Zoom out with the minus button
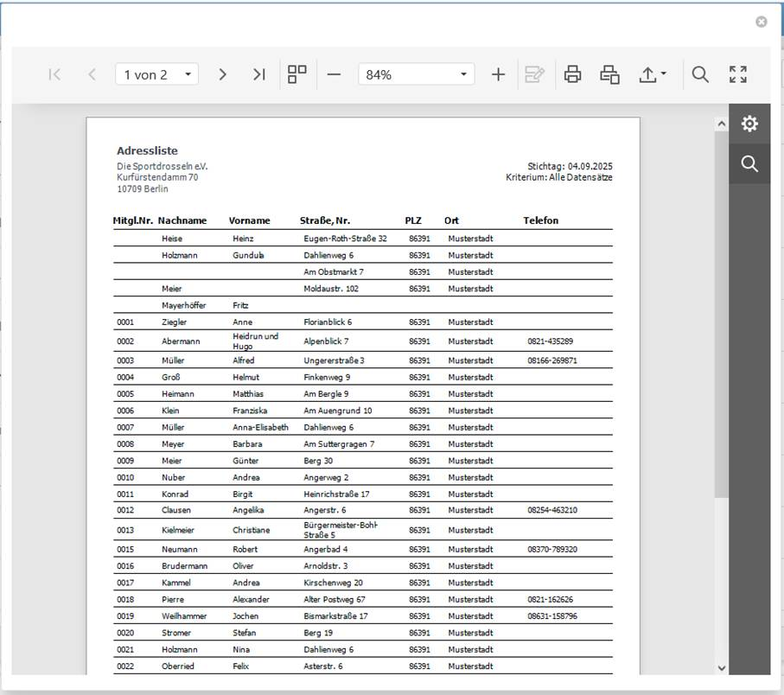Image resolution: width=784 pixels, height=695 pixels. [x=335, y=74]
